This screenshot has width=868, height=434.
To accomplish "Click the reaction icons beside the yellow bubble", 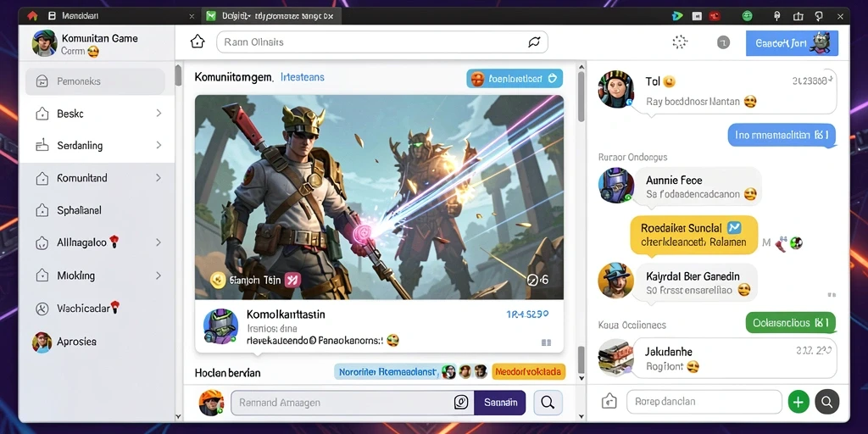I will (x=788, y=242).
